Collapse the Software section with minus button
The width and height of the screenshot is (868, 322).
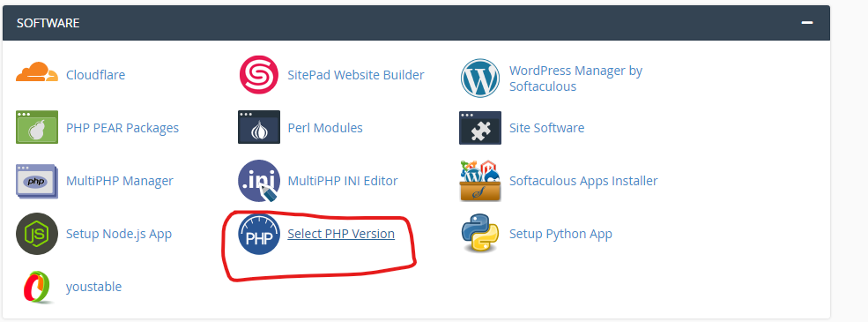[807, 23]
